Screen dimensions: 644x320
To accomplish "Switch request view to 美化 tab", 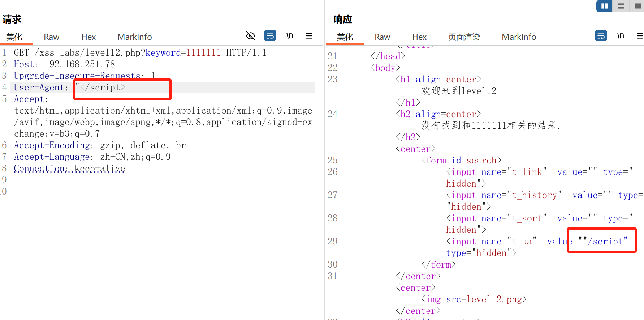I will pyautogui.click(x=14, y=37).
